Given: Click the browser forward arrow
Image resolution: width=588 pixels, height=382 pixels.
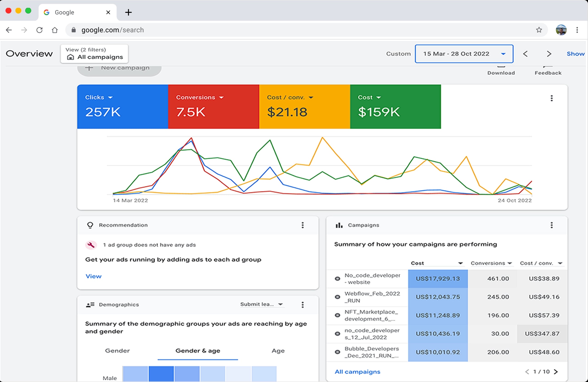Looking at the screenshot, I should coord(24,30).
